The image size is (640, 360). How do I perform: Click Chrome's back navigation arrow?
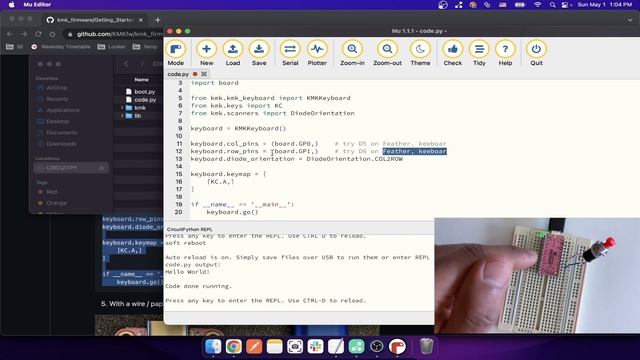point(10,34)
